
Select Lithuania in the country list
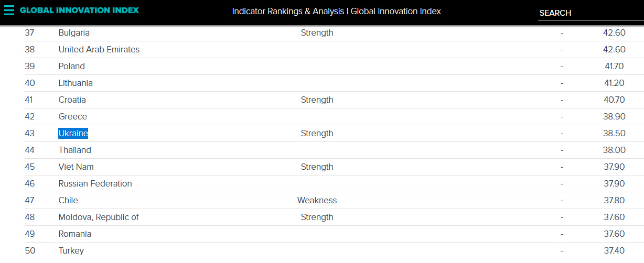click(x=76, y=83)
